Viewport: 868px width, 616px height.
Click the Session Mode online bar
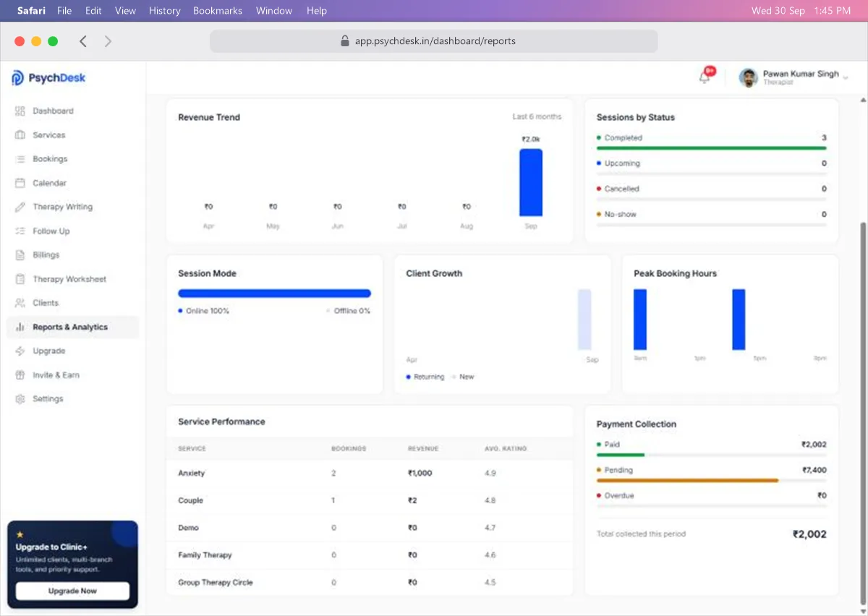click(x=274, y=294)
